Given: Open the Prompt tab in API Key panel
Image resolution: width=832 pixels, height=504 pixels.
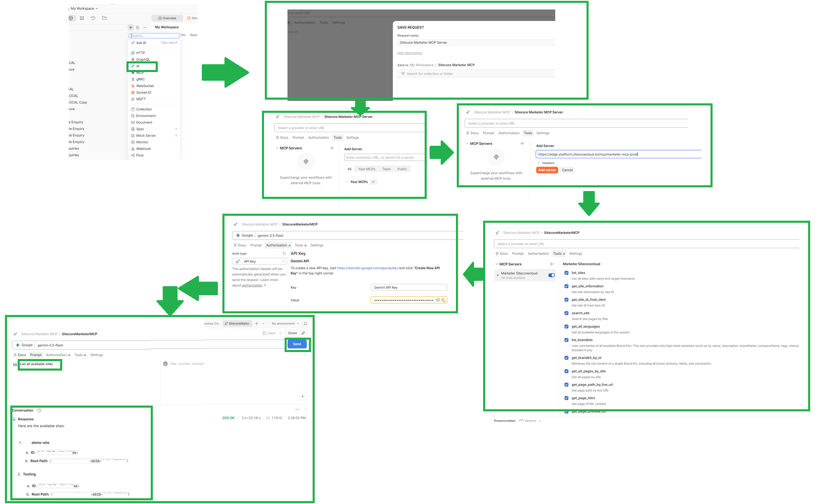Looking at the screenshot, I should pyautogui.click(x=256, y=245).
